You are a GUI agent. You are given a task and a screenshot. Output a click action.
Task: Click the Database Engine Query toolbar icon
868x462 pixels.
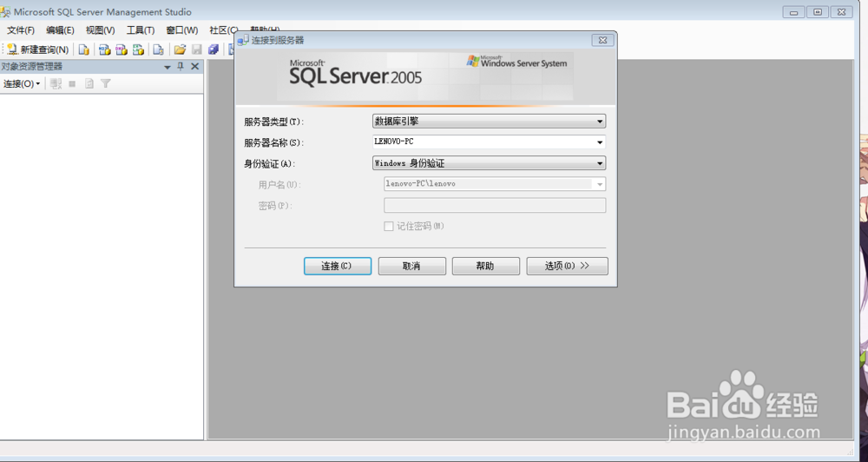click(x=83, y=49)
